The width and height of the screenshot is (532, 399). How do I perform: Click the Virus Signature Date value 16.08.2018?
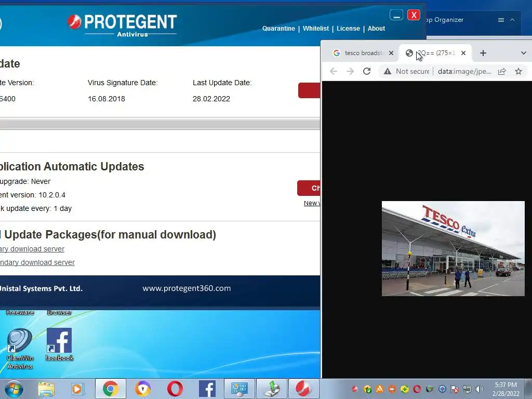106,99
